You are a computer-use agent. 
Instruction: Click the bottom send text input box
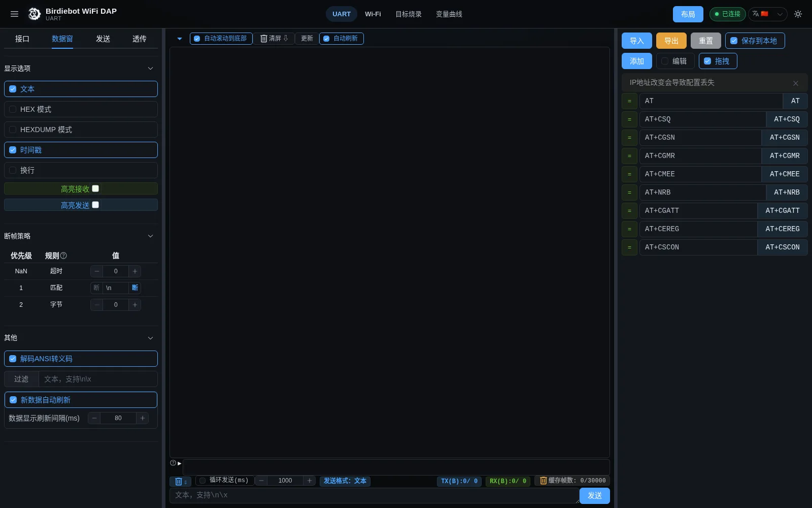click(x=375, y=495)
